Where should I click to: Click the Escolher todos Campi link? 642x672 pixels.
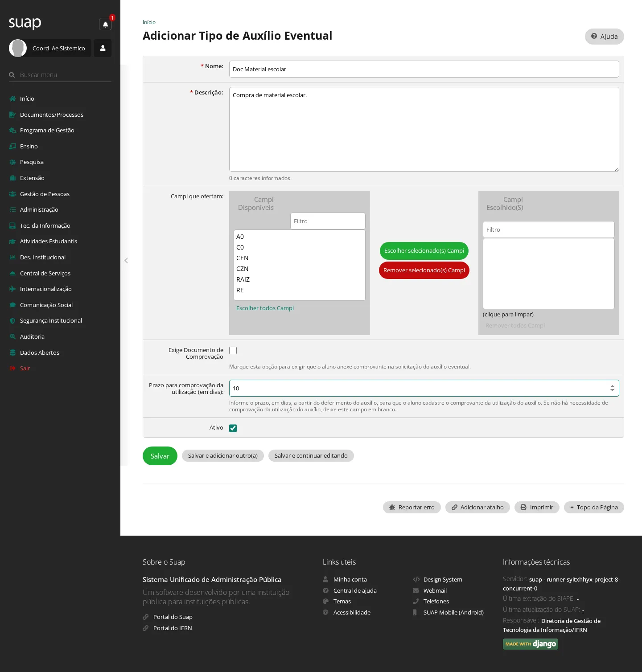tap(265, 308)
